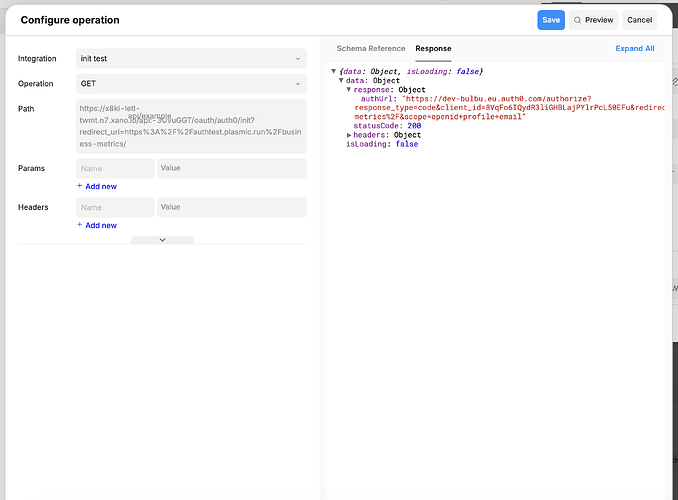Expand more options with the bottom chevron
Viewport: 678px width, 500px height.
click(162, 240)
